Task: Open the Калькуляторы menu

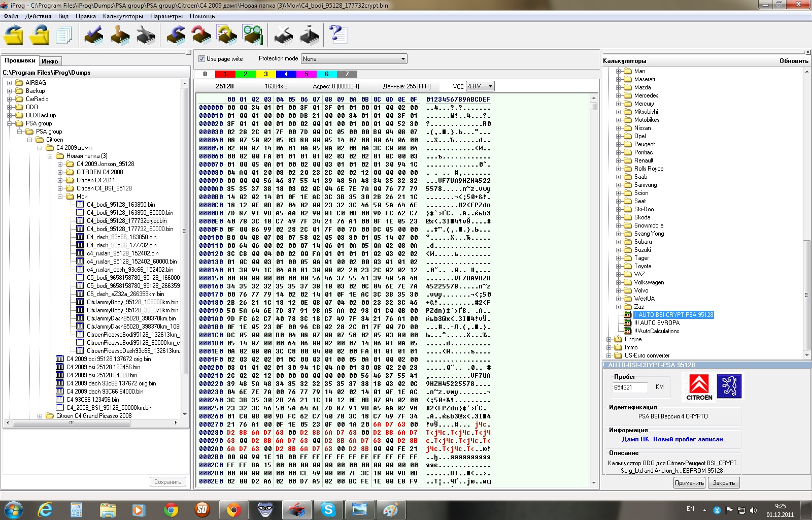Action: [x=123, y=16]
